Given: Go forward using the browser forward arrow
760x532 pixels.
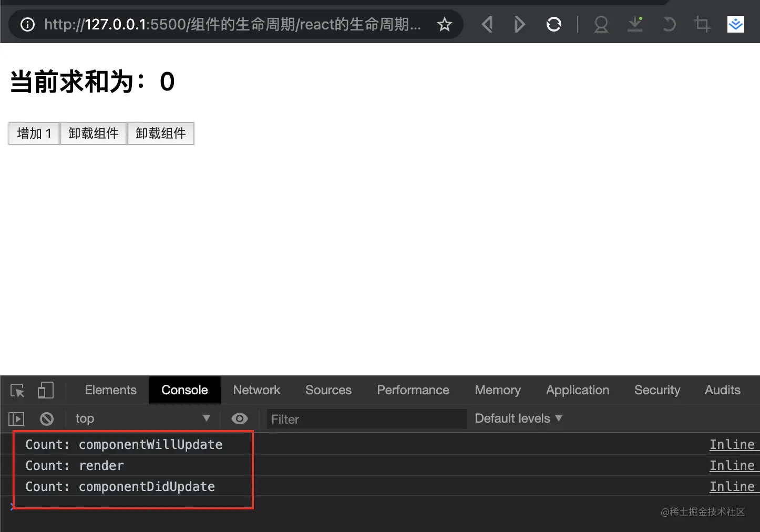Looking at the screenshot, I should pos(519,24).
